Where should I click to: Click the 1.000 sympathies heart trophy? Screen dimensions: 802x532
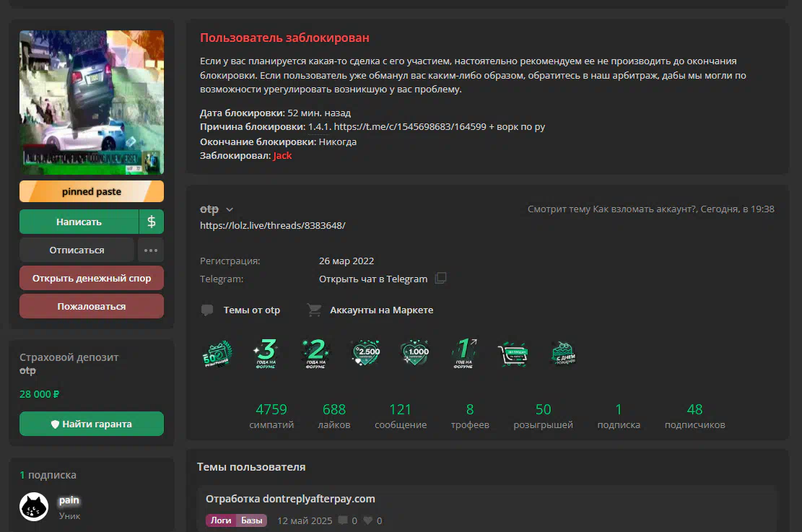pyautogui.click(x=415, y=353)
